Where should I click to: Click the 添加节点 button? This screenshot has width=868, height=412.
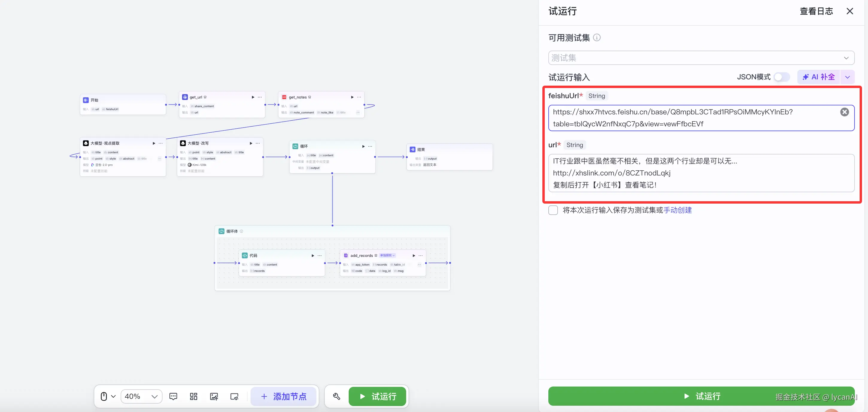[283, 396]
